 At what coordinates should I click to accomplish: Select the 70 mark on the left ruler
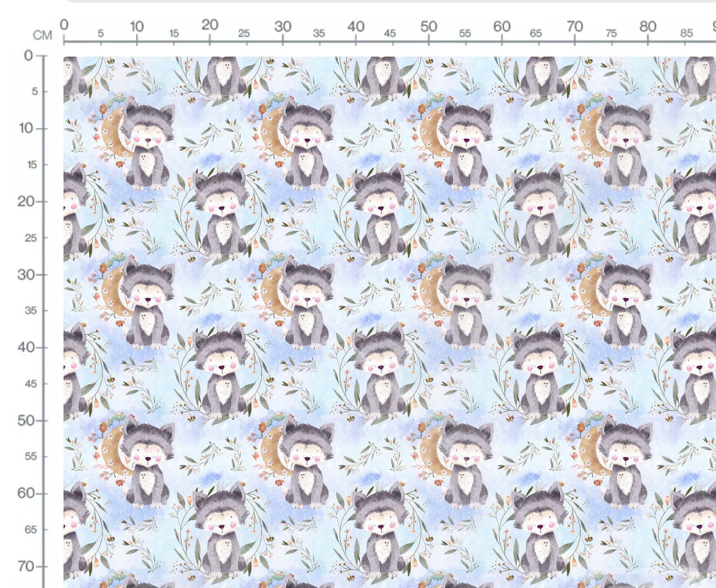coord(26,566)
